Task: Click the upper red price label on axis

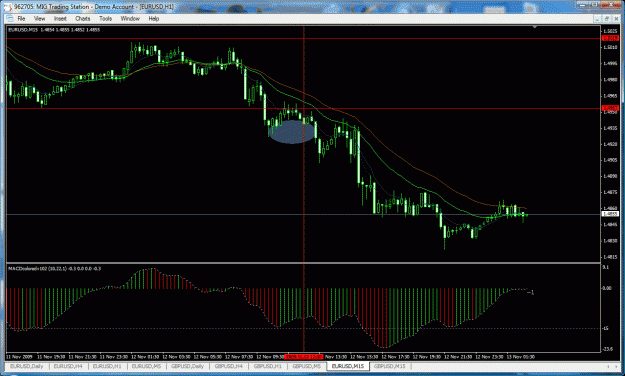Action: (610, 38)
